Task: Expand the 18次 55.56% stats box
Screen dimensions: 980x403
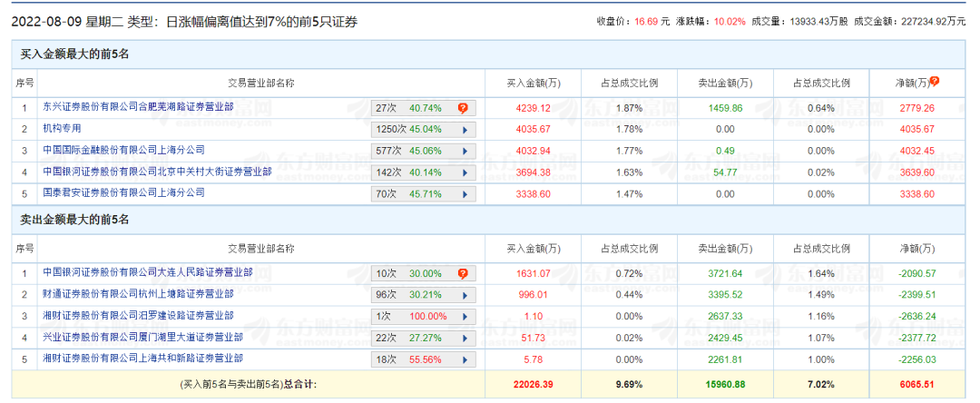Action: (x=424, y=359)
